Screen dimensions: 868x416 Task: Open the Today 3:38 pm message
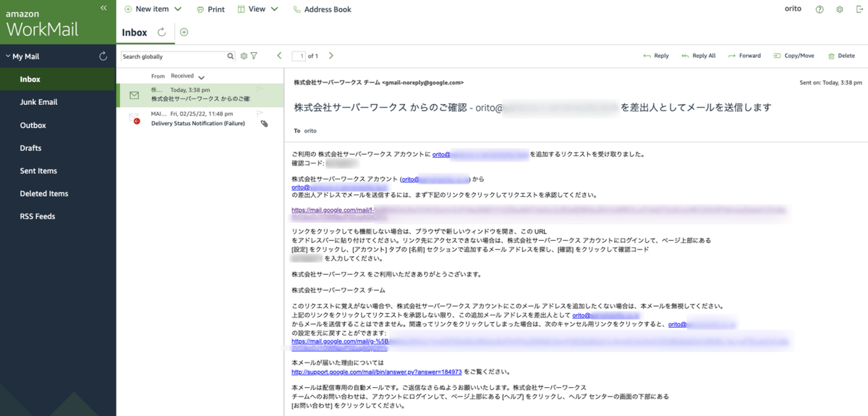click(200, 94)
